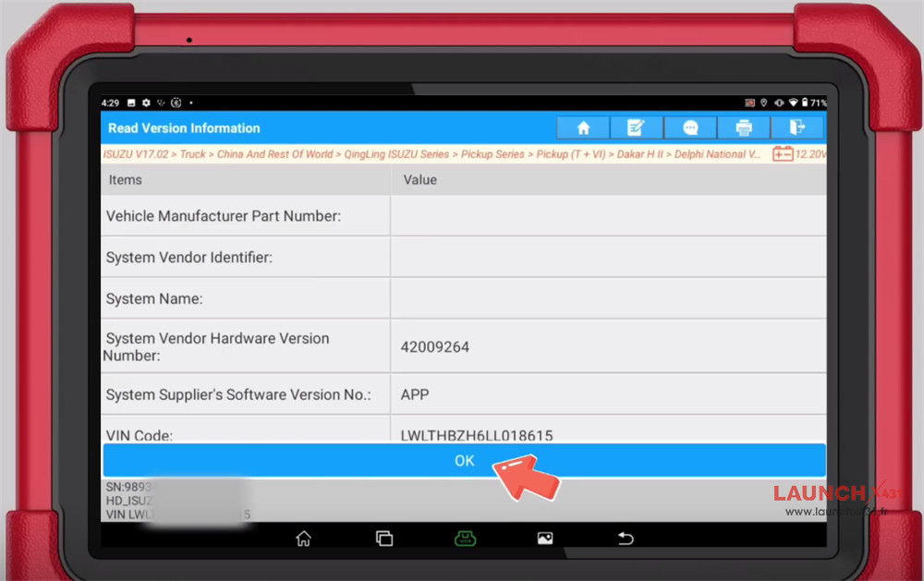
Task: Tap the clock showing 4:29
Action: click(110, 103)
